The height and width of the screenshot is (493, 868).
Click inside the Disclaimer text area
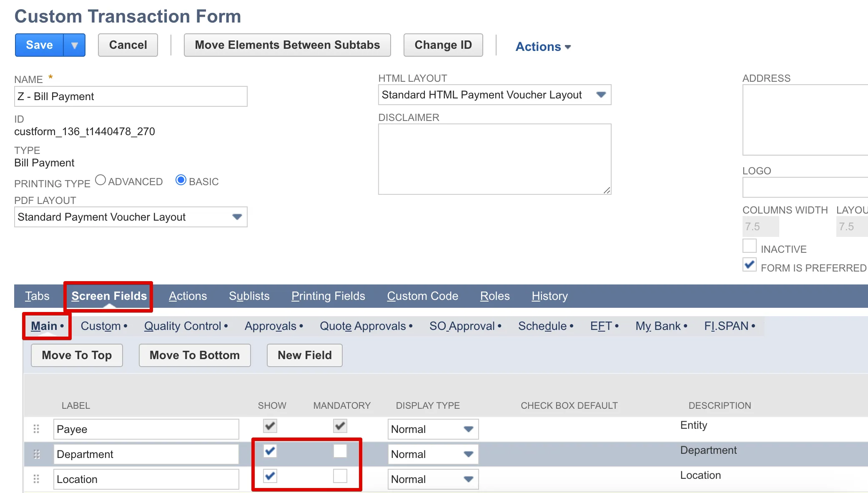click(494, 159)
